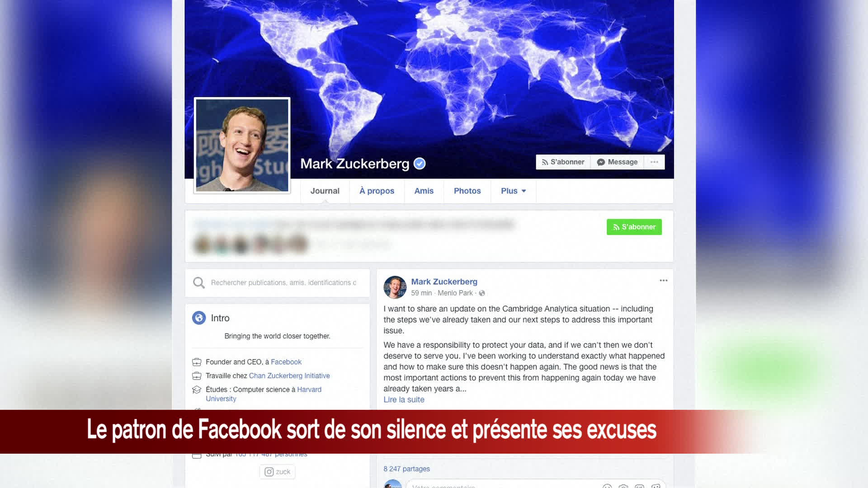This screenshot has height=488, width=868.
Task: Click the graduation cap icon beside Études
Action: point(197,389)
